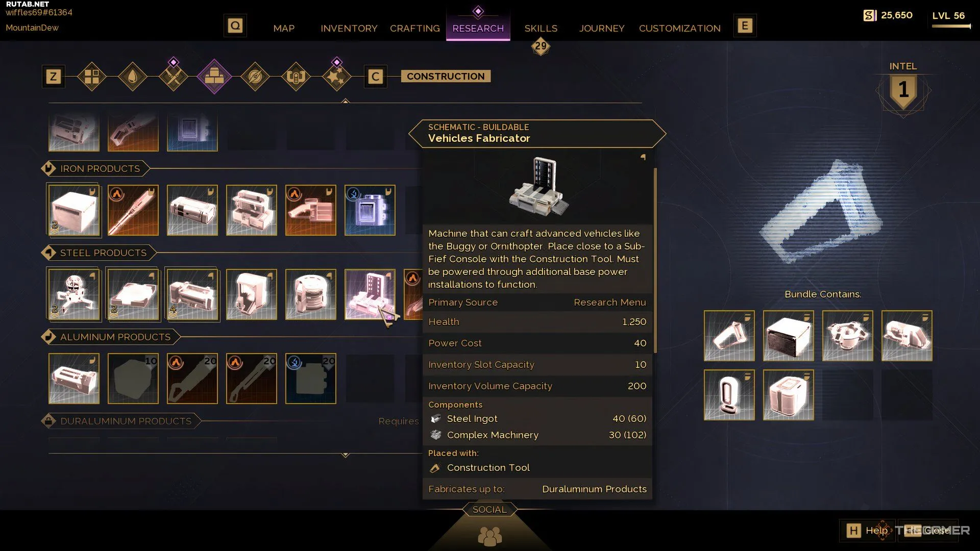Open the grid squares research category
This screenshot has width=980, height=551.
click(x=92, y=77)
